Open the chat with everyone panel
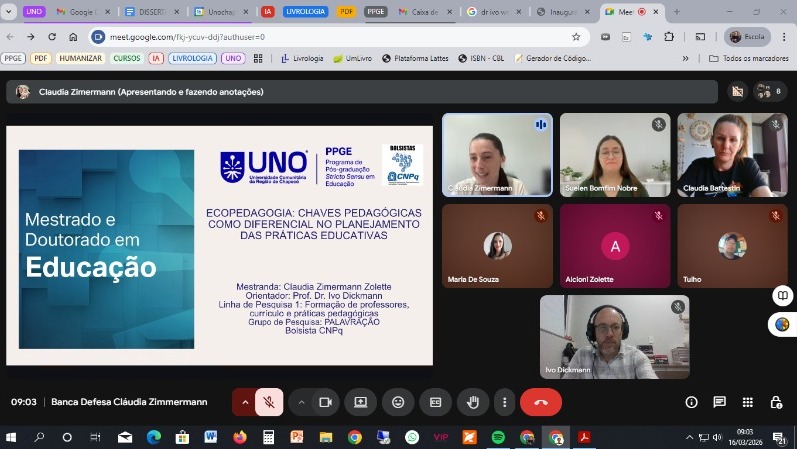 point(719,402)
